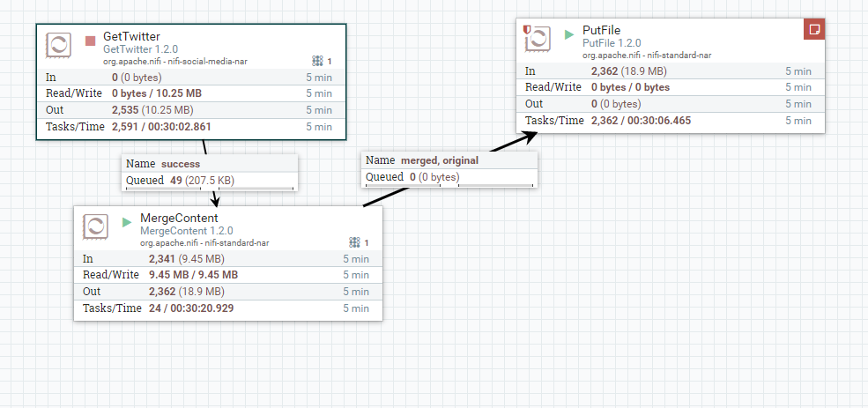
Task: Click Queued 49 (207.5 KB) on success connection
Action: (x=180, y=180)
